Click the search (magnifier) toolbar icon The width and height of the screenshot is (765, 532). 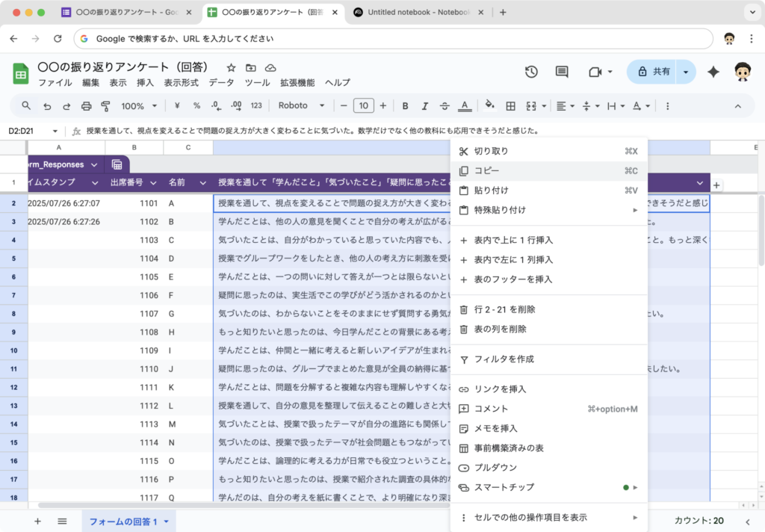click(26, 105)
